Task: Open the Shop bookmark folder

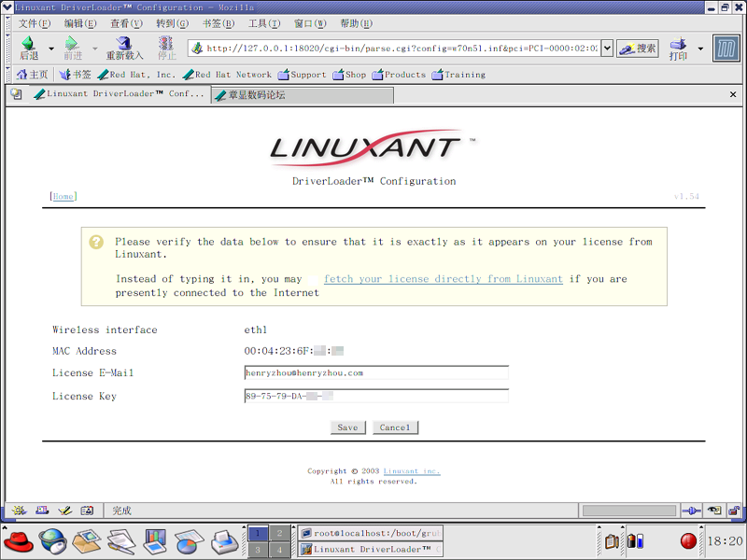Action: coord(349,75)
